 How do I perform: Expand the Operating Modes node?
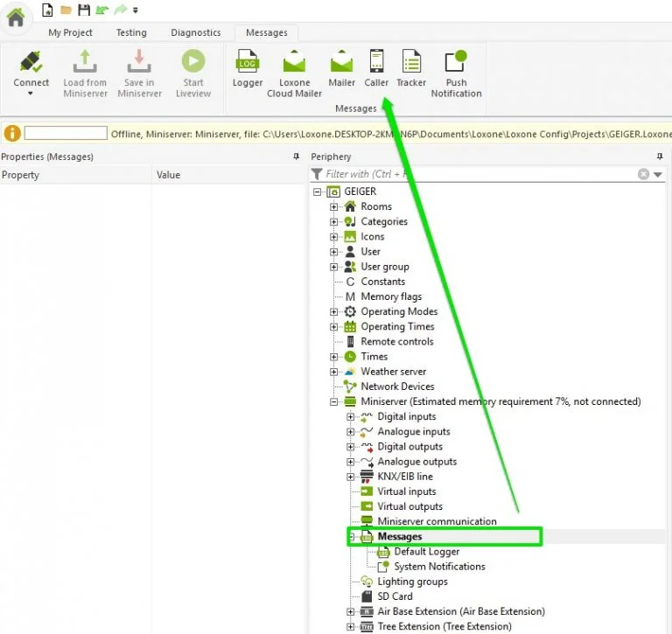pyautogui.click(x=334, y=312)
